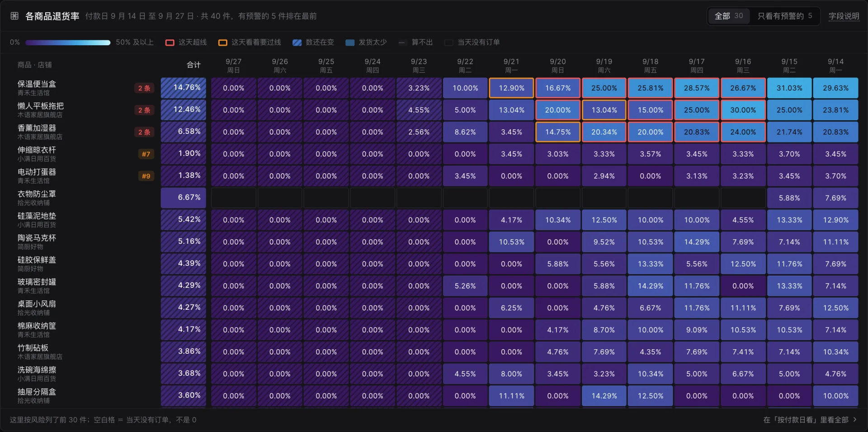Open the 字段说明 link
868x432 pixels.
(844, 16)
